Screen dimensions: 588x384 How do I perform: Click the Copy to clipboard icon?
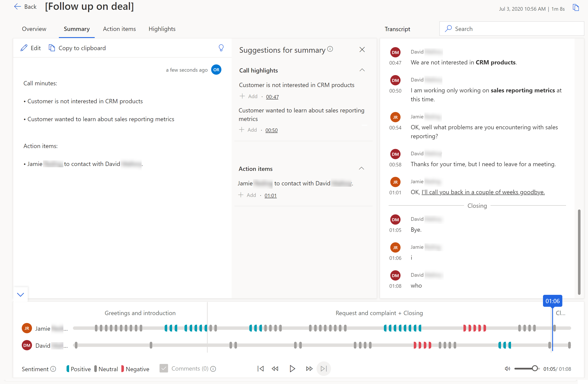51,48
